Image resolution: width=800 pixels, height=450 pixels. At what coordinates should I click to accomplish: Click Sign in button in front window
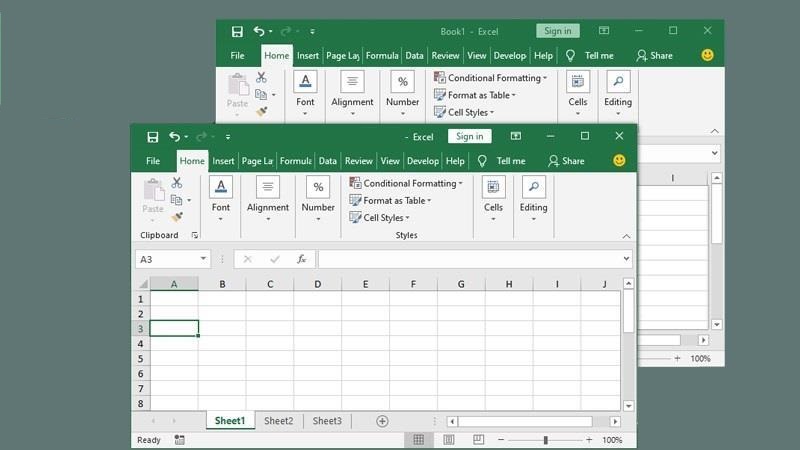tap(469, 136)
